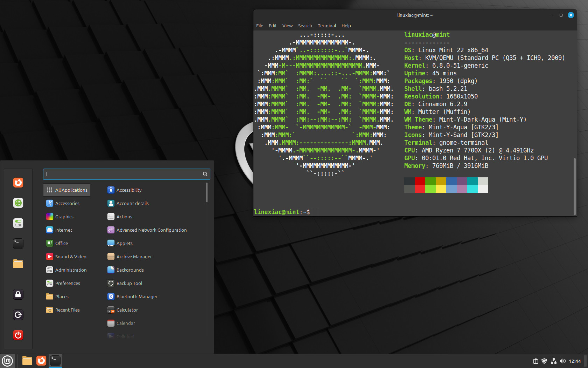The height and width of the screenshot is (368, 588).
Task: Open Account details application
Action: [128, 203]
